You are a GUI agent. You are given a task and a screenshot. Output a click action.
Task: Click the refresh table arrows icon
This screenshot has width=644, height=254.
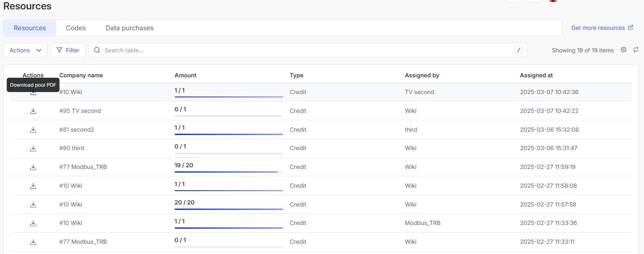point(636,50)
